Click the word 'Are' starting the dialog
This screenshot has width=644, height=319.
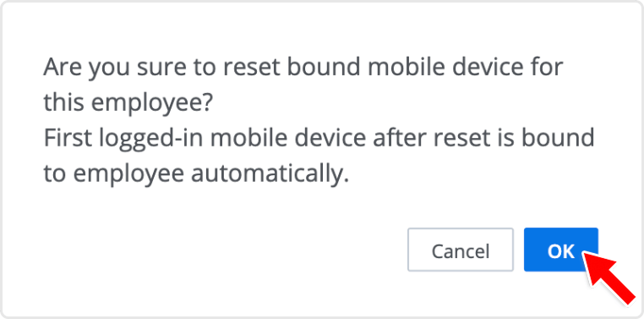tap(62, 68)
